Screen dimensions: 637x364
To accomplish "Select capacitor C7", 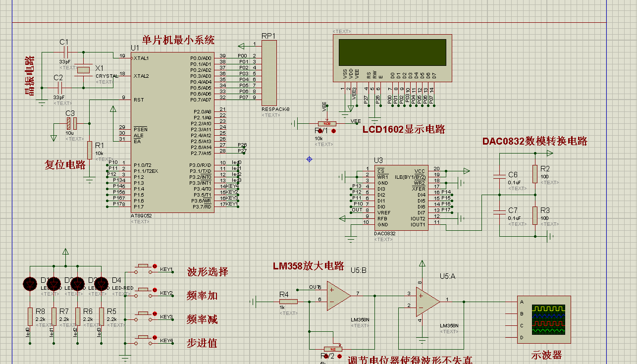I will [x=499, y=212].
